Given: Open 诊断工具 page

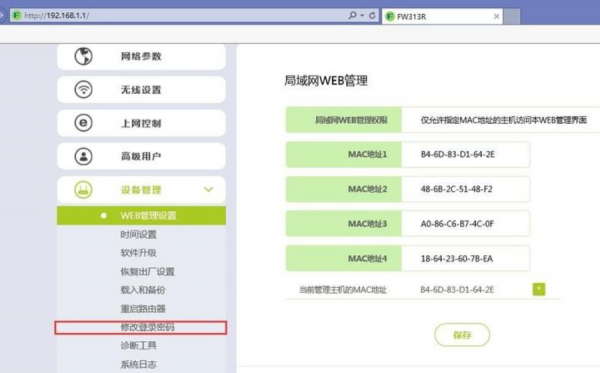Looking at the screenshot, I should [139, 345].
